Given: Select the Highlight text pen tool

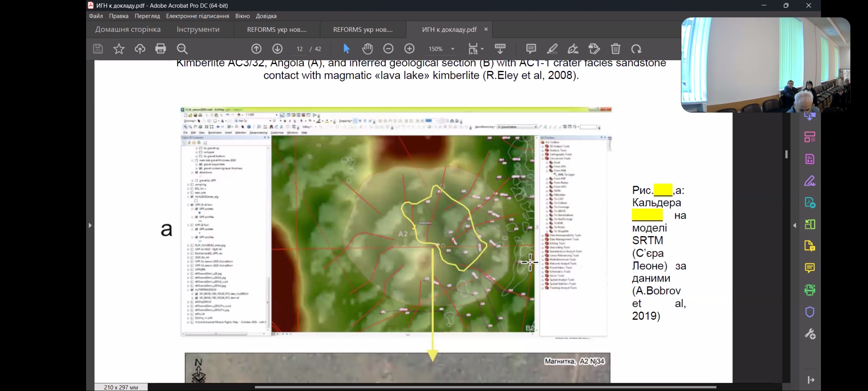Looking at the screenshot, I should (552, 49).
